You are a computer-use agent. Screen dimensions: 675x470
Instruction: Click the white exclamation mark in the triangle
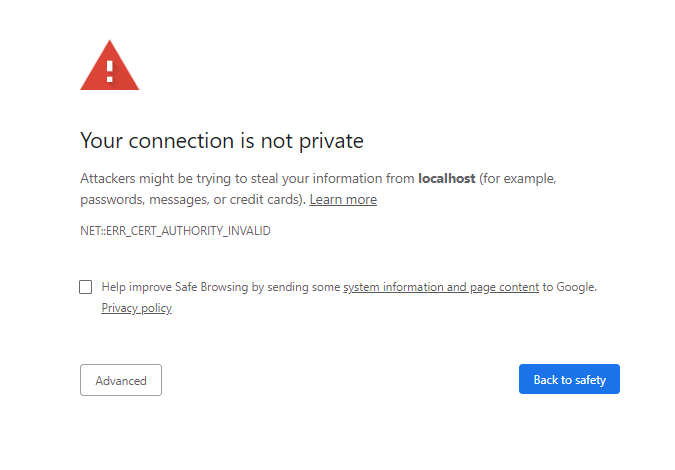point(110,72)
